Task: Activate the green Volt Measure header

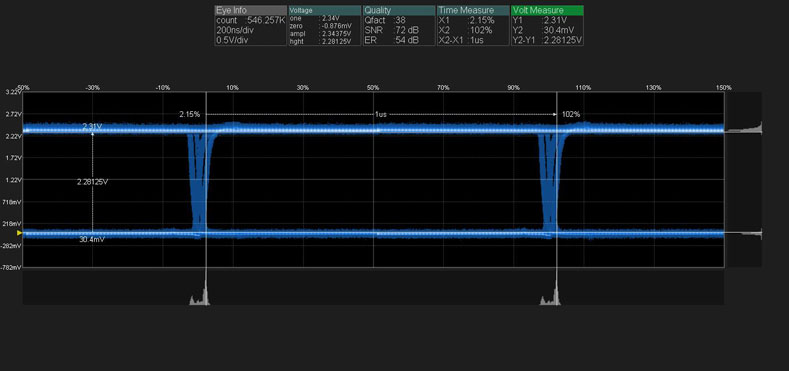Action: click(547, 10)
